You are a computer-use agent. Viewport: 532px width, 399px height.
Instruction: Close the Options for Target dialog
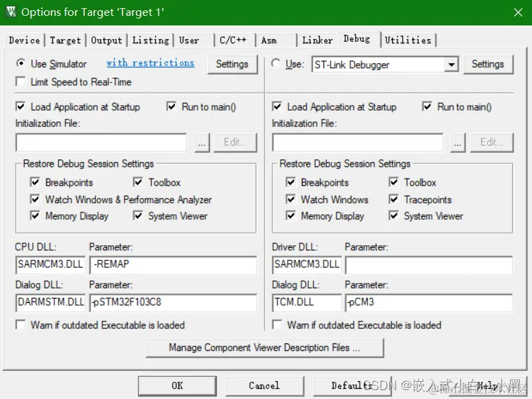pos(518,12)
